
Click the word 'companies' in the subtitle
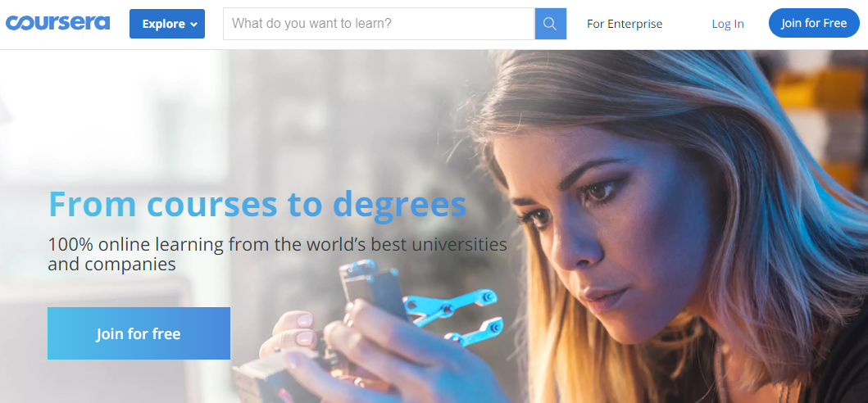(130, 265)
